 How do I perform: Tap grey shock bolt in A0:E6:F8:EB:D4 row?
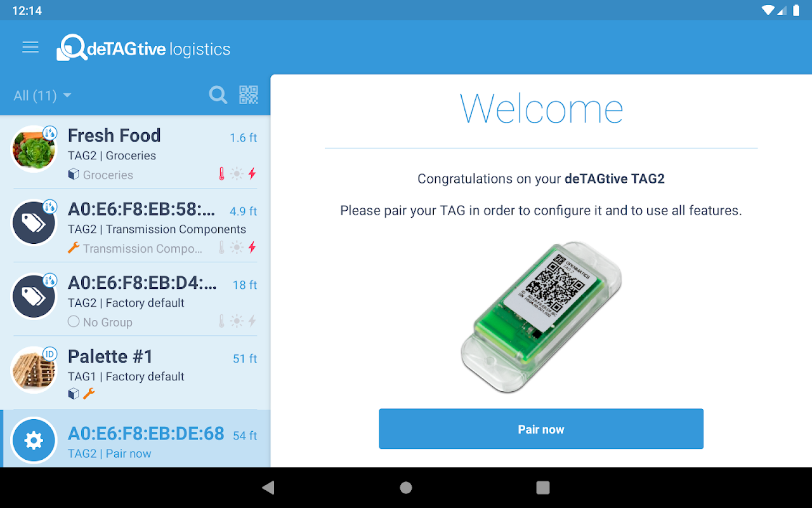tap(252, 321)
